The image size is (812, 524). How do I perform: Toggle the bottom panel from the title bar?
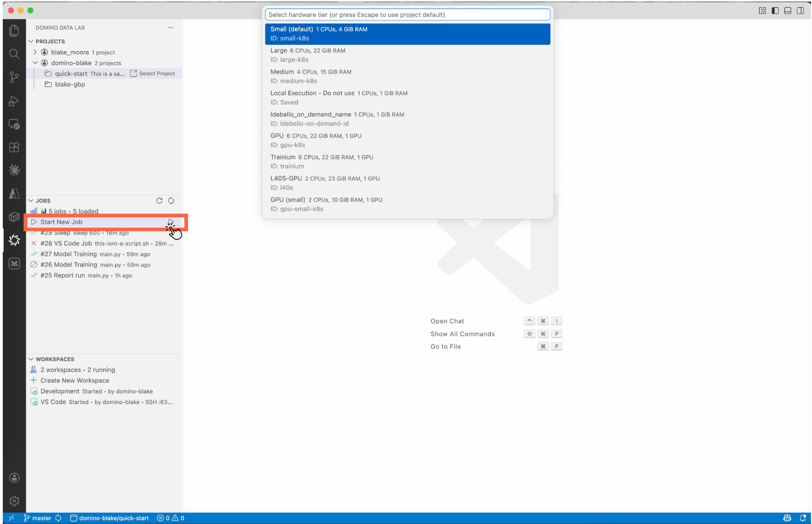pyautogui.click(x=788, y=11)
